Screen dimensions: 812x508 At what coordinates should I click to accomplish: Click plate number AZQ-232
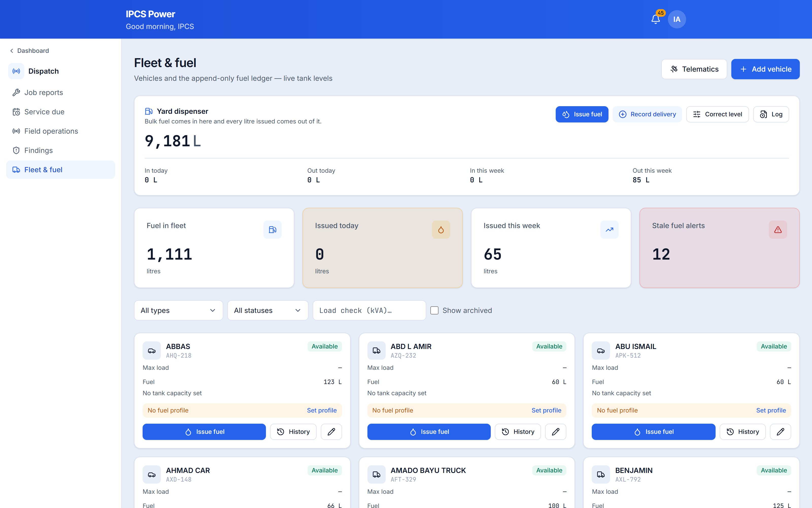pos(403,355)
